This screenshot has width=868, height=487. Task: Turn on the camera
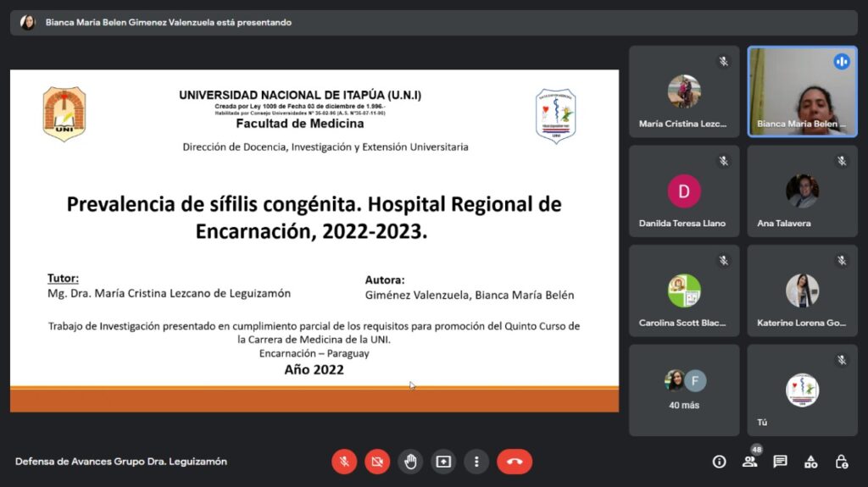pos(377,462)
